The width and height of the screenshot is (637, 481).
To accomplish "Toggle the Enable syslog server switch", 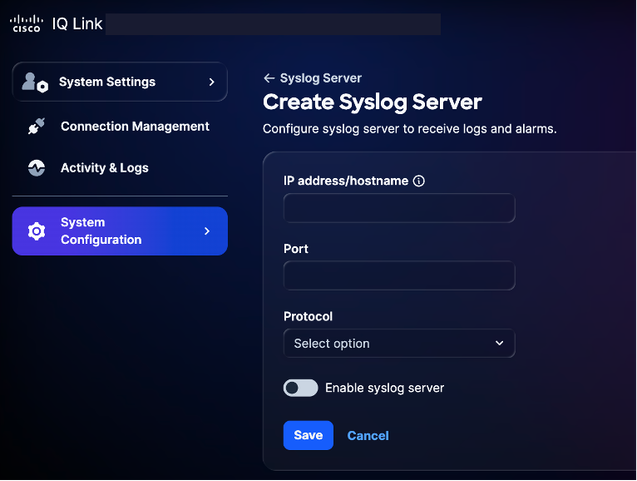I will (301, 388).
